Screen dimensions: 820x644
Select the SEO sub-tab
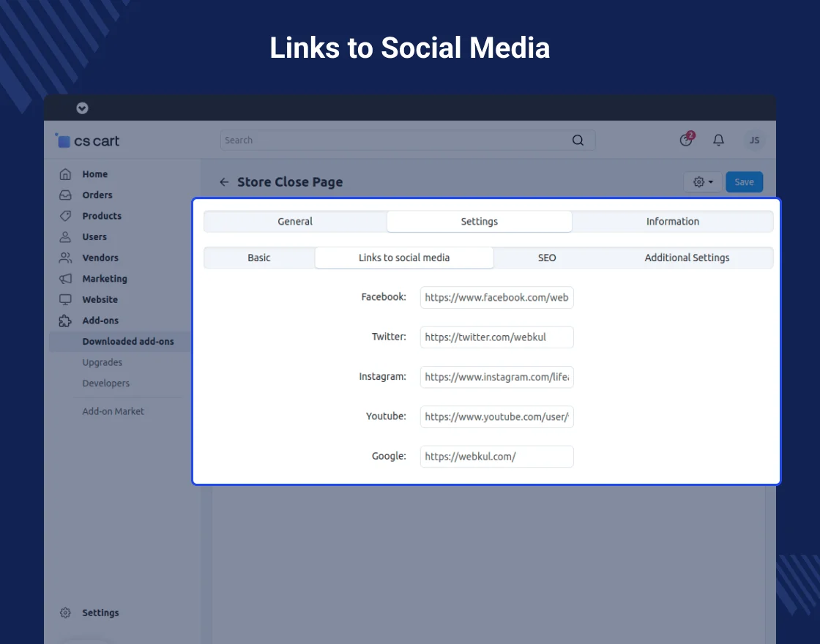coord(547,258)
